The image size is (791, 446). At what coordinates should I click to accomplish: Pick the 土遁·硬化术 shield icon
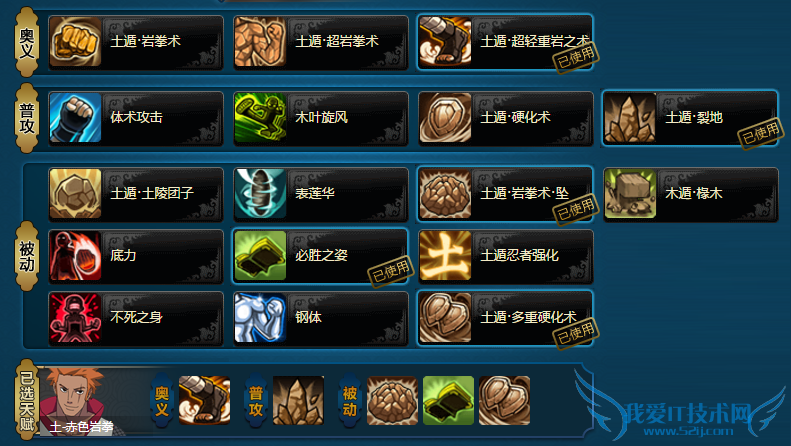(445, 118)
